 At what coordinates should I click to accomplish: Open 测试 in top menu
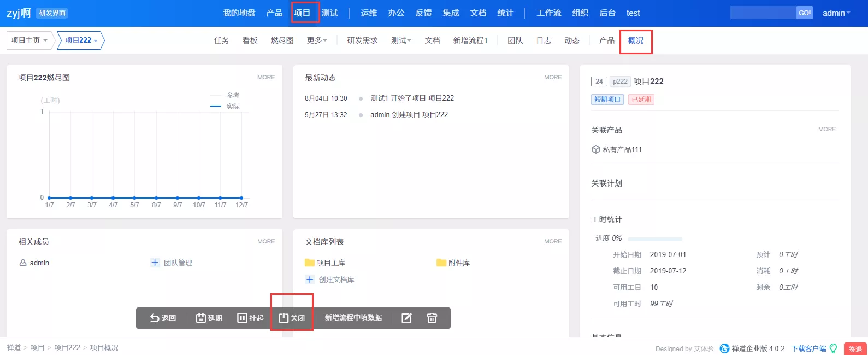329,13
